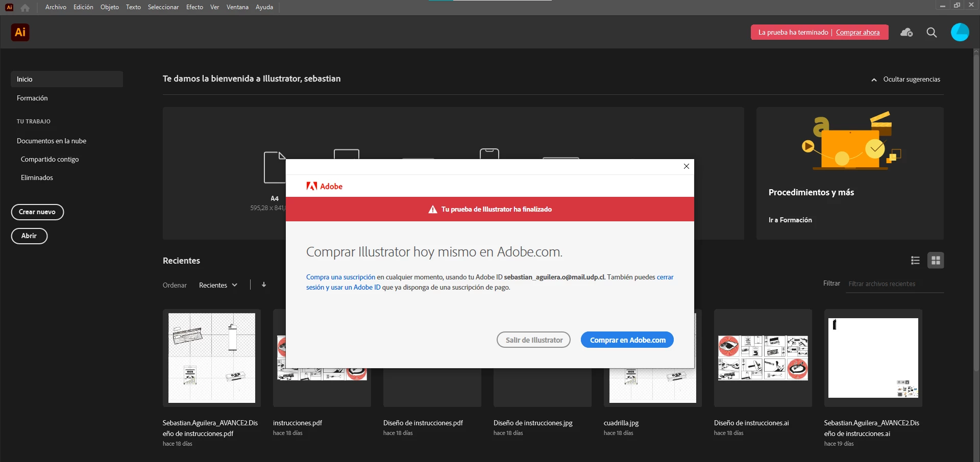Click the Abrir button
Viewport: 980px width, 462px height.
click(x=29, y=236)
